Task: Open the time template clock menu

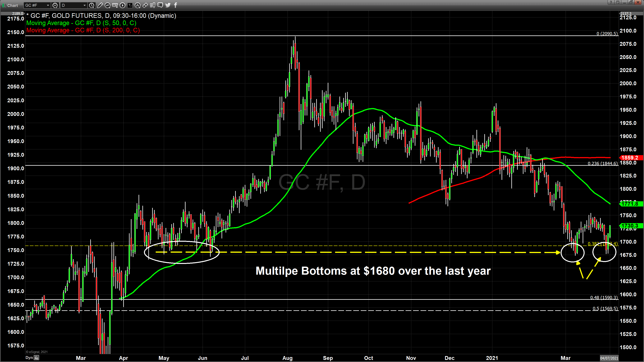Action: (x=92, y=5)
